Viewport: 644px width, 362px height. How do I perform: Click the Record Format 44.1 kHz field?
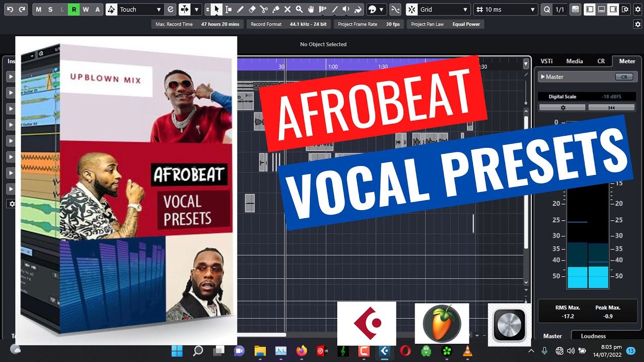pyautogui.click(x=289, y=24)
